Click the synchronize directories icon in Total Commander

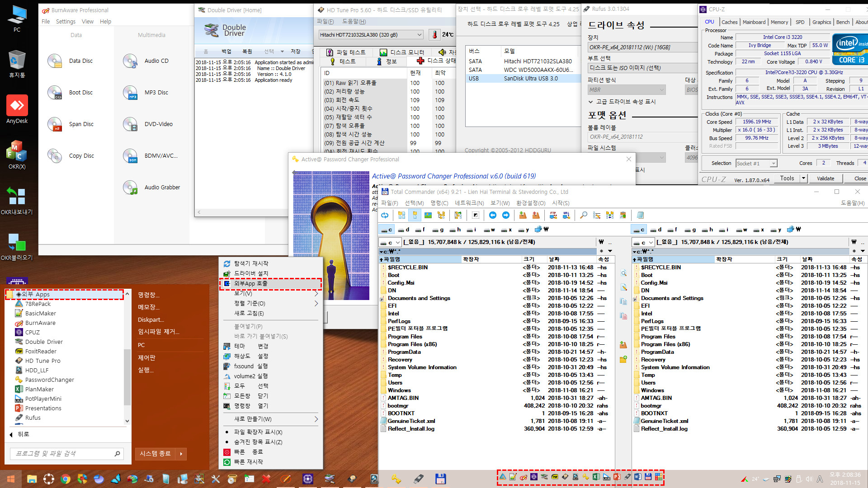pyautogui.click(x=610, y=215)
